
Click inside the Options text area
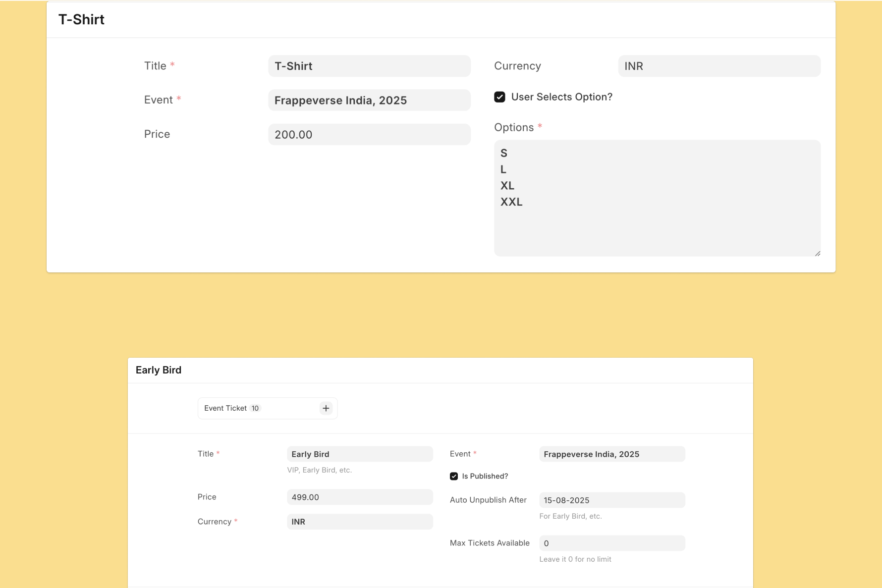click(x=657, y=198)
